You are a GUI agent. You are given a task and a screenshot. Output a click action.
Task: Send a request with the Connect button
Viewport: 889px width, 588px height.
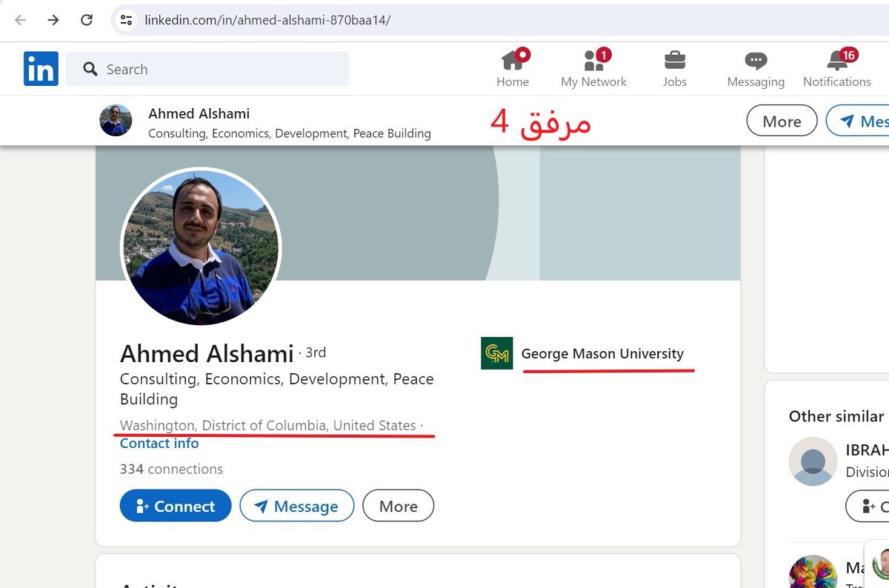[176, 506]
